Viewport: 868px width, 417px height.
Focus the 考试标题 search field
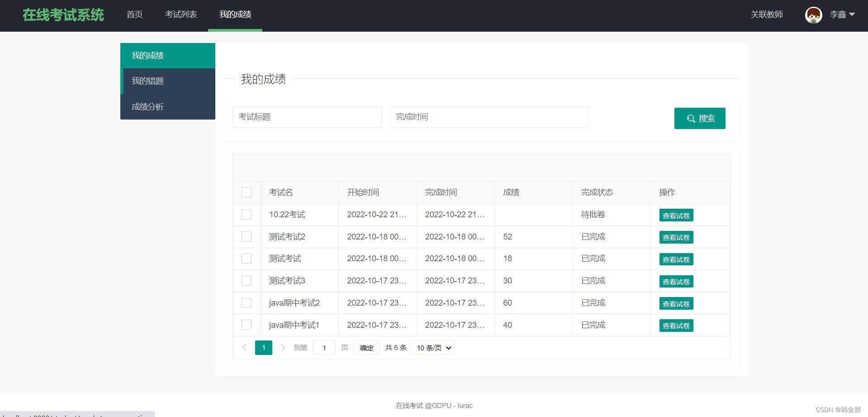pyautogui.click(x=307, y=117)
